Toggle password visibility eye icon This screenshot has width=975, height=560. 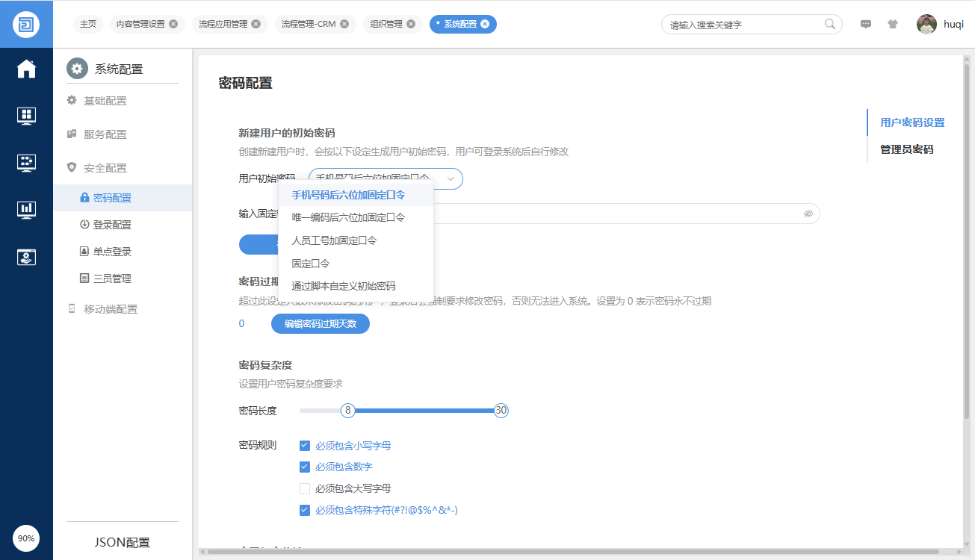(808, 214)
